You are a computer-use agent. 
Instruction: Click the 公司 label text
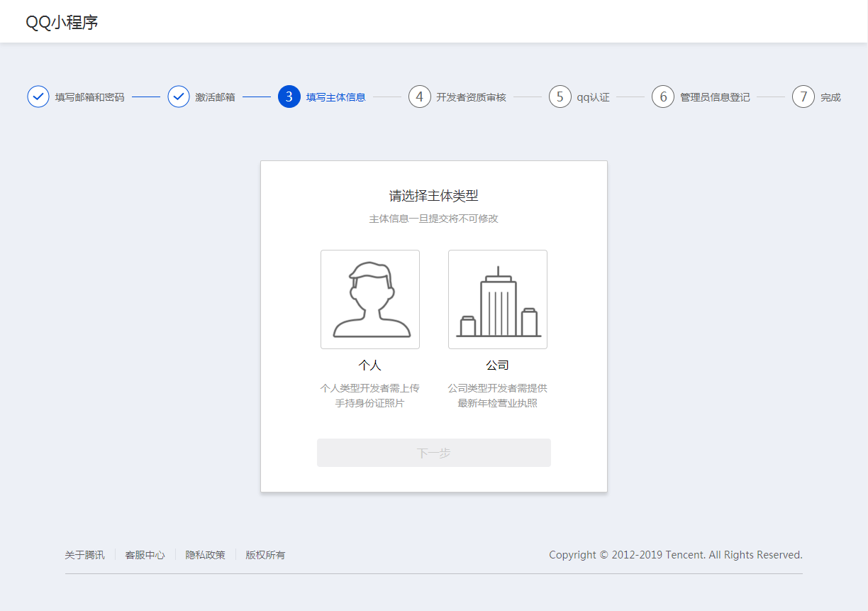pyautogui.click(x=498, y=365)
